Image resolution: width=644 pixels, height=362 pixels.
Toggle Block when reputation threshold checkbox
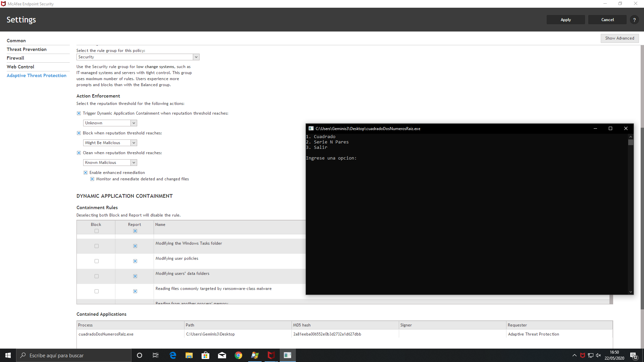(x=79, y=133)
